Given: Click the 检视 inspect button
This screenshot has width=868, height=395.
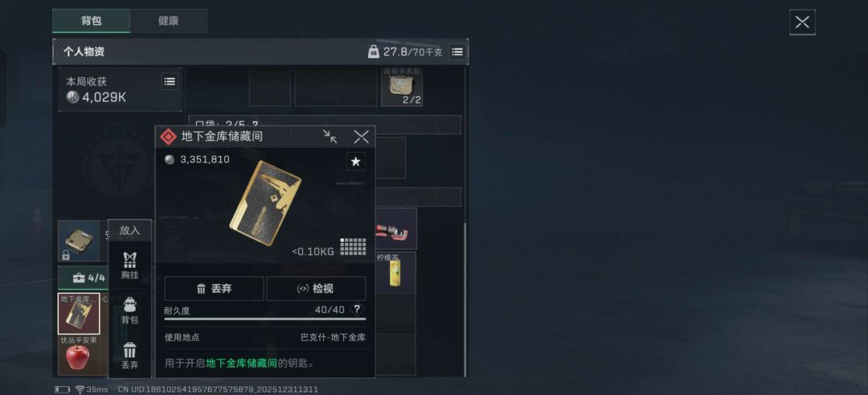Looking at the screenshot, I should click(x=316, y=289).
